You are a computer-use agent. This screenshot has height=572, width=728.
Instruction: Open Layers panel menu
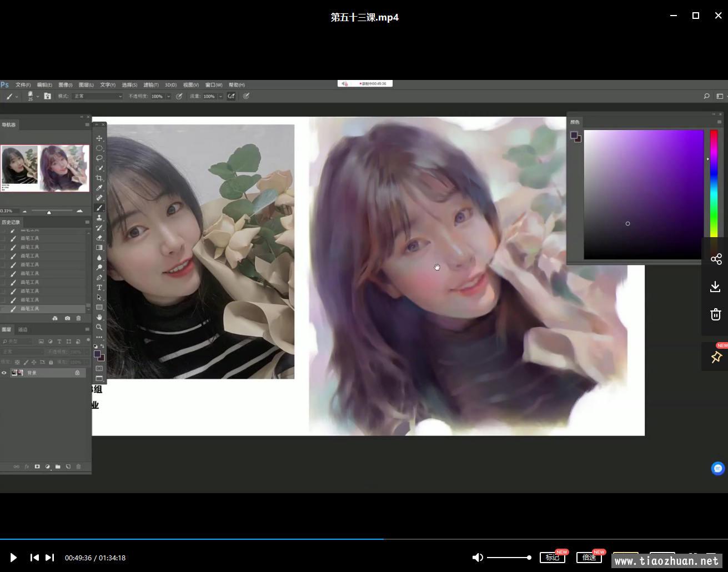click(x=87, y=329)
